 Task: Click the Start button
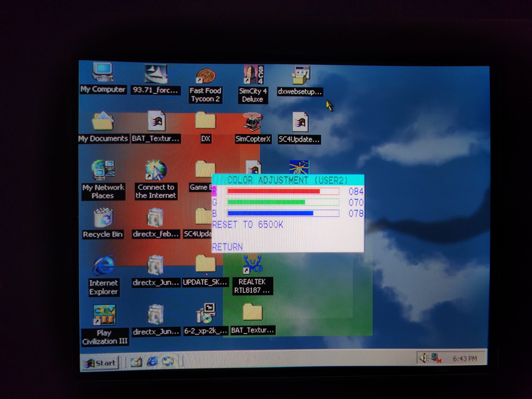click(101, 363)
